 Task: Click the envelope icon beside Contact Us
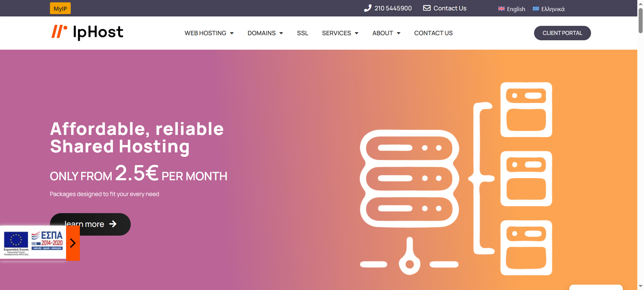pos(426,8)
